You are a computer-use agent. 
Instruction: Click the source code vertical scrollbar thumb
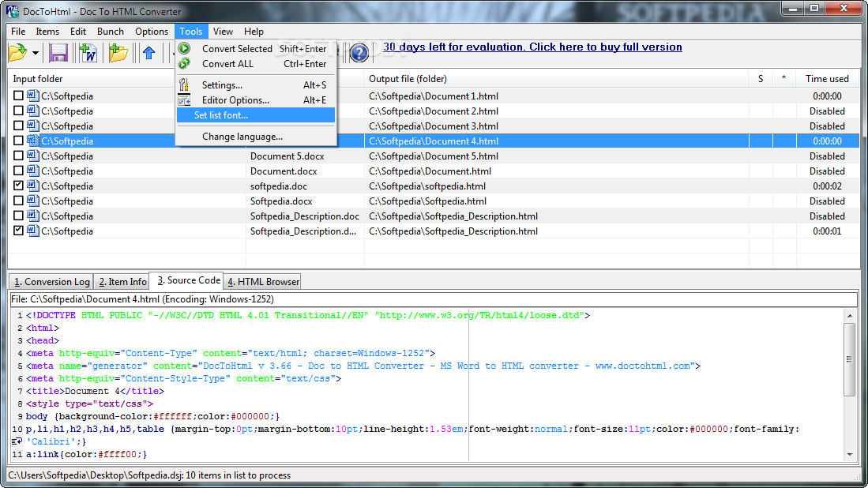(x=850, y=359)
